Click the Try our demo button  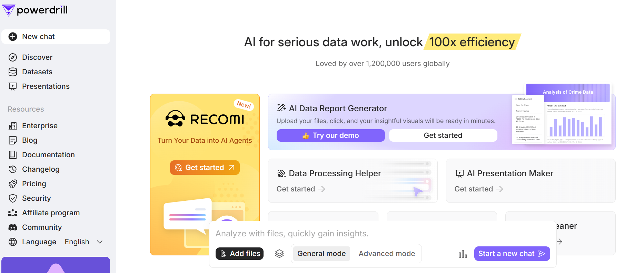click(330, 135)
